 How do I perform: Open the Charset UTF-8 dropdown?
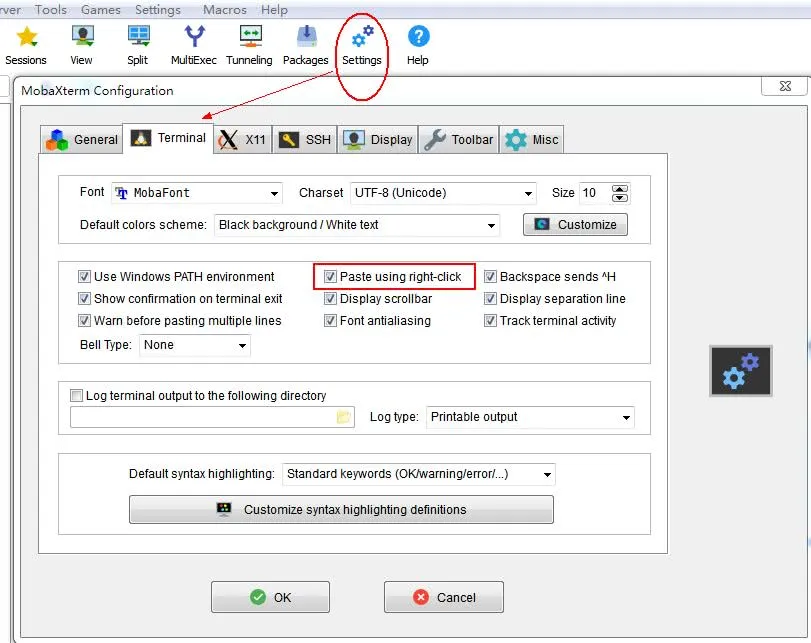443,193
